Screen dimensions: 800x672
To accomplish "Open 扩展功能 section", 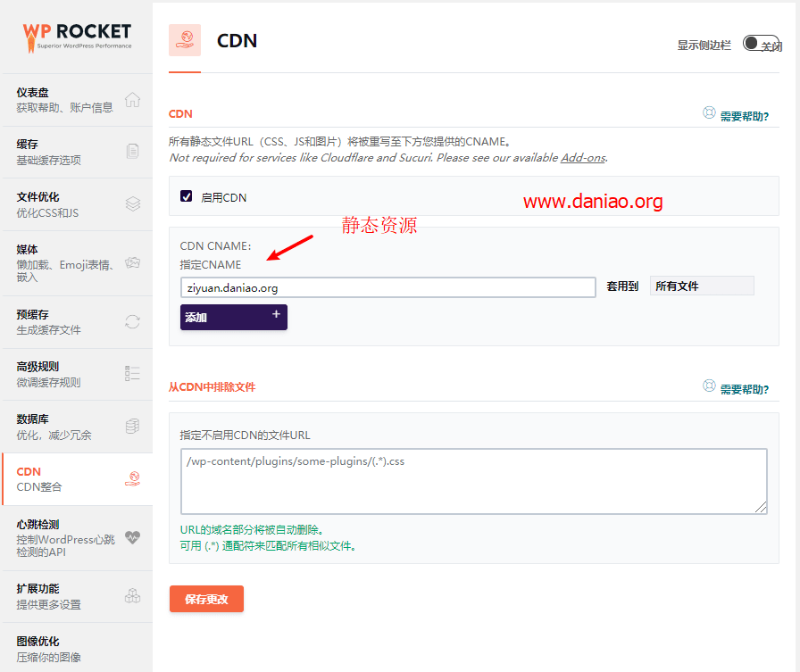I will (78, 596).
